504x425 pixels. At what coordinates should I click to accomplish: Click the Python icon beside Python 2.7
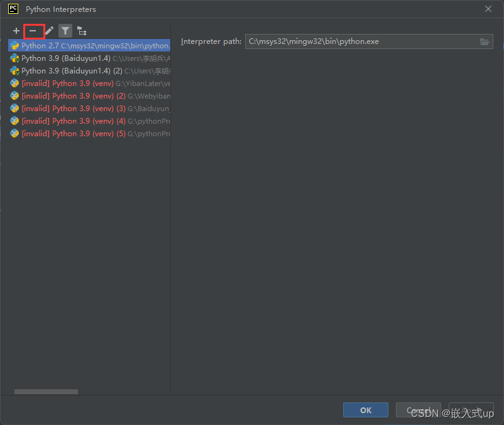pyautogui.click(x=14, y=46)
